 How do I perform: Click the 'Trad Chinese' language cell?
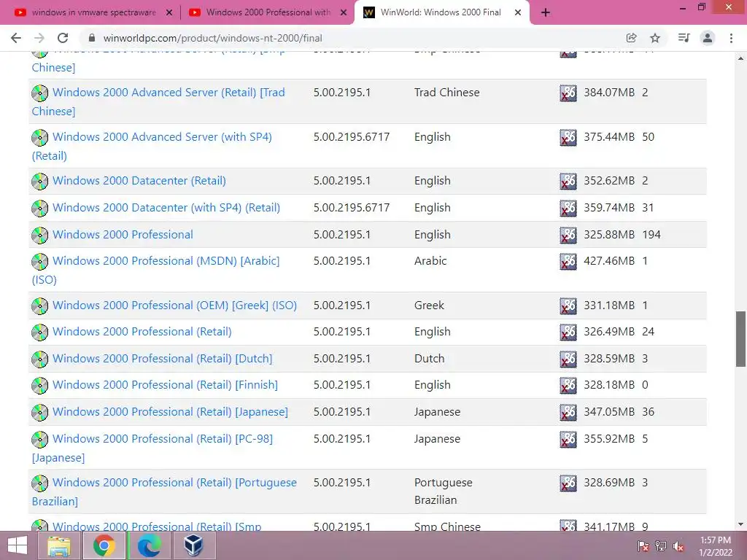click(x=447, y=93)
